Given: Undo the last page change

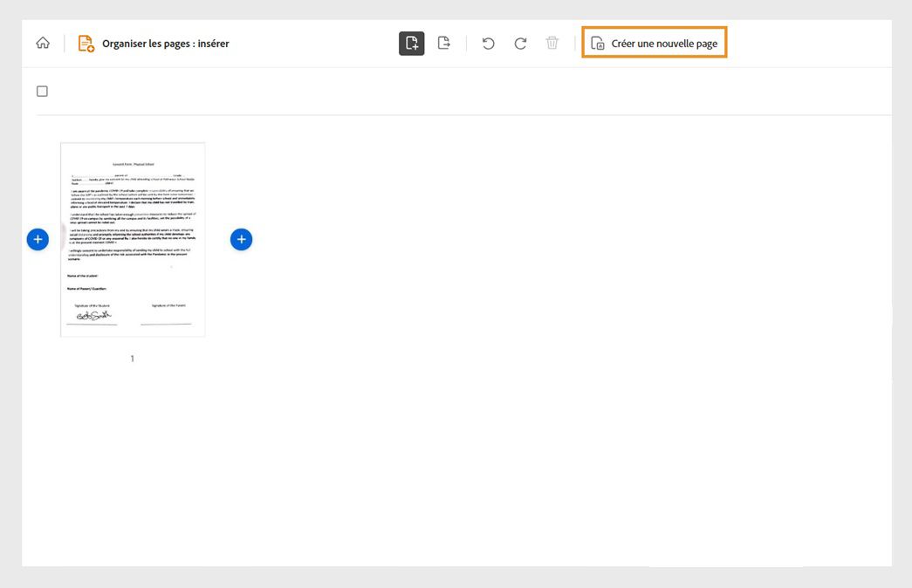Looking at the screenshot, I should pyautogui.click(x=487, y=42).
